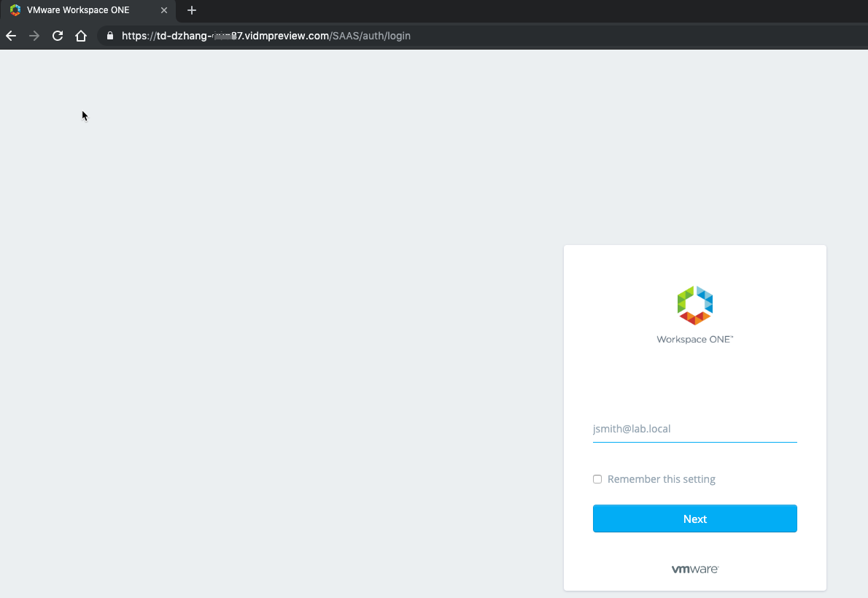Click the vmware logo at card bottom
868x598 pixels.
pos(694,569)
